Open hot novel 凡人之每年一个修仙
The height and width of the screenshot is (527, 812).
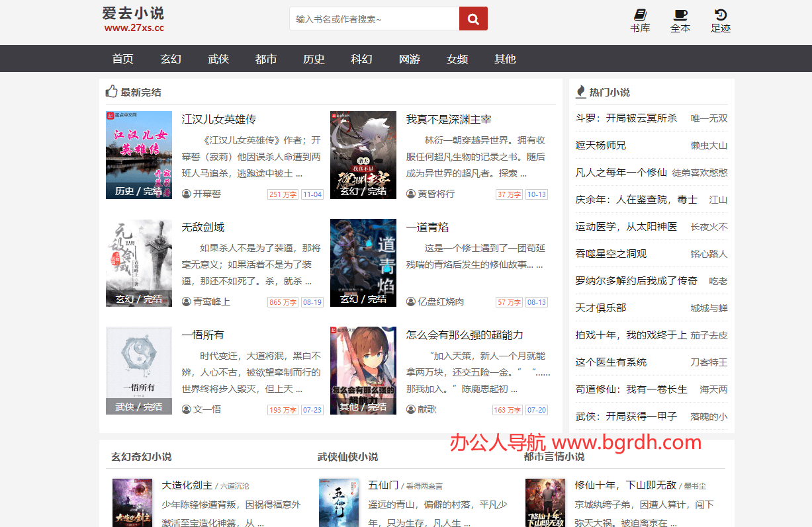click(621, 173)
